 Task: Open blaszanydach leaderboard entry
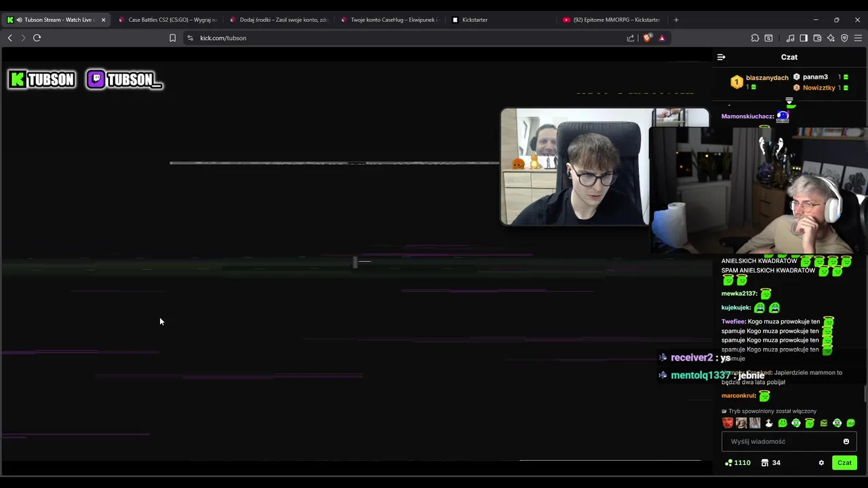point(759,82)
